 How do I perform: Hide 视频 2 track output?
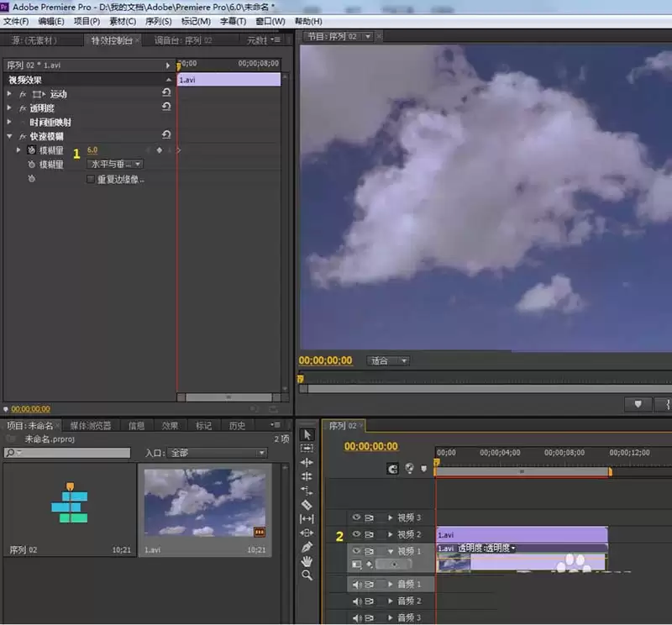(356, 534)
